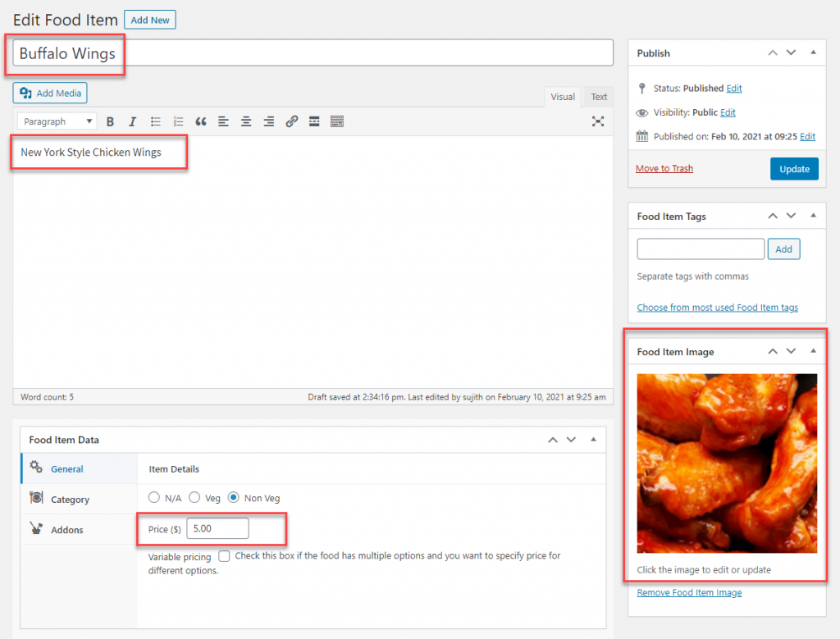Image resolution: width=840 pixels, height=639 pixels.
Task: Align text center
Action: [x=246, y=121]
